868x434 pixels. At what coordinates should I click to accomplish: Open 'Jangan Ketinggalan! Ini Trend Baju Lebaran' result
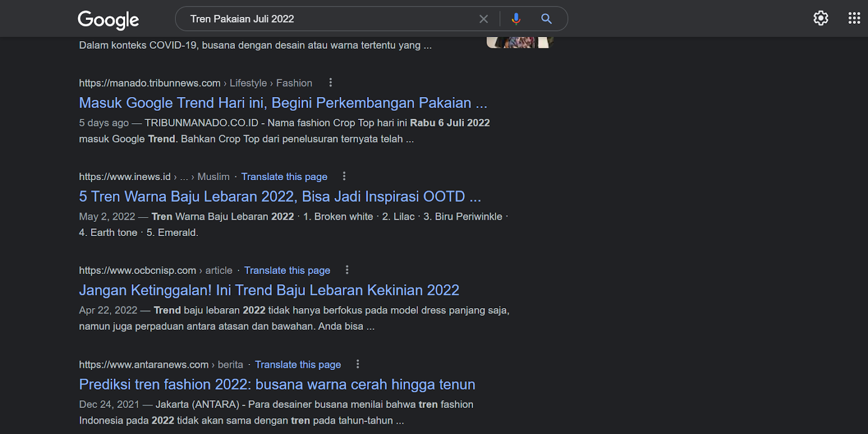click(x=269, y=290)
